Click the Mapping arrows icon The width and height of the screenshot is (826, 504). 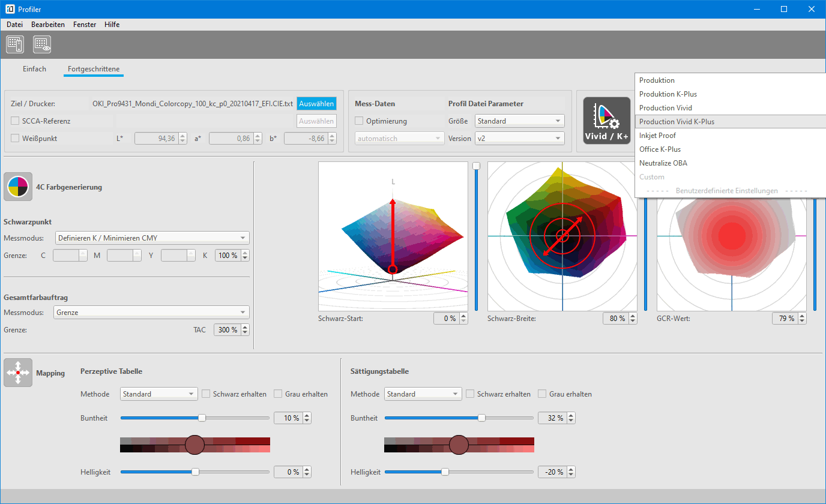click(x=18, y=373)
